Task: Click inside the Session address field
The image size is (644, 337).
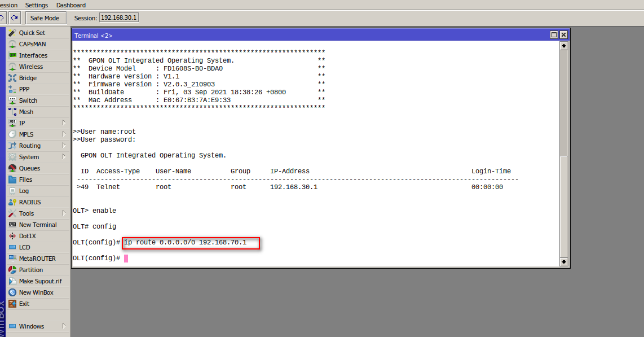Action: pos(118,17)
